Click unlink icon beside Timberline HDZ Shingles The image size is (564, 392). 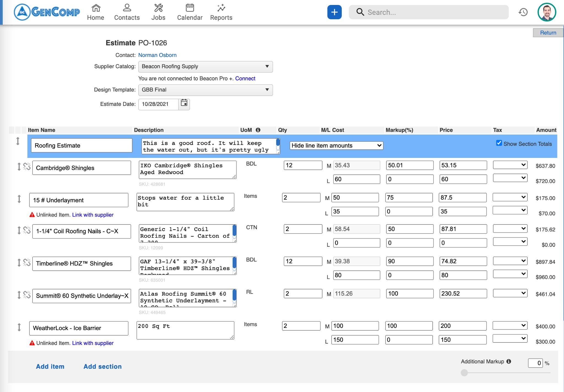[x=27, y=262]
